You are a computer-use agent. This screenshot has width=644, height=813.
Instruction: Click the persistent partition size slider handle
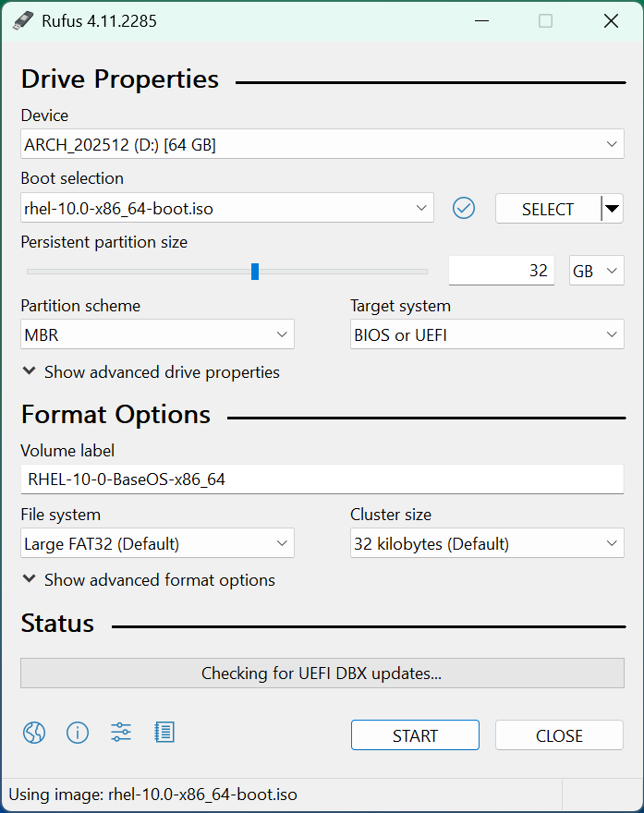click(x=255, y=272)
